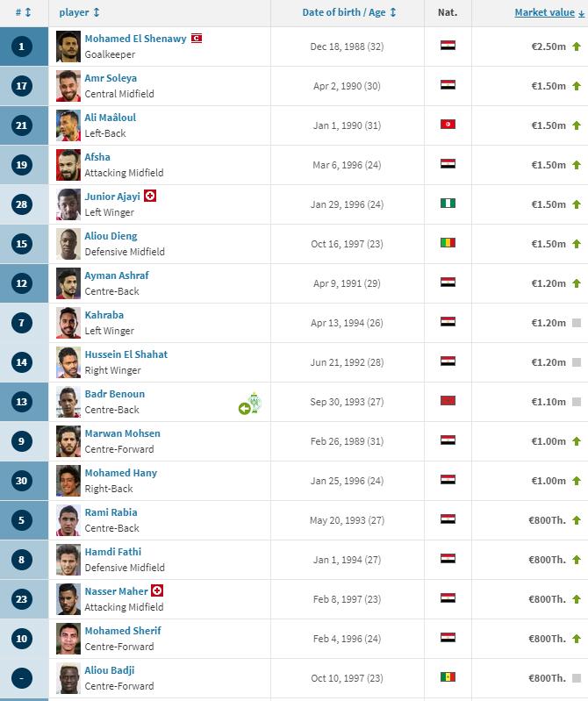Click the Nat. column header

(448, 13)
